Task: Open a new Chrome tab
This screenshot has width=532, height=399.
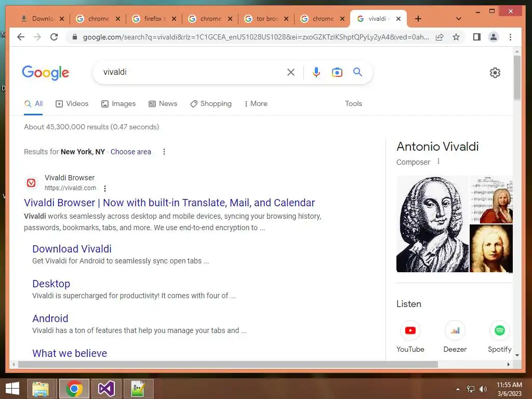Action: [x=418, y=19]
